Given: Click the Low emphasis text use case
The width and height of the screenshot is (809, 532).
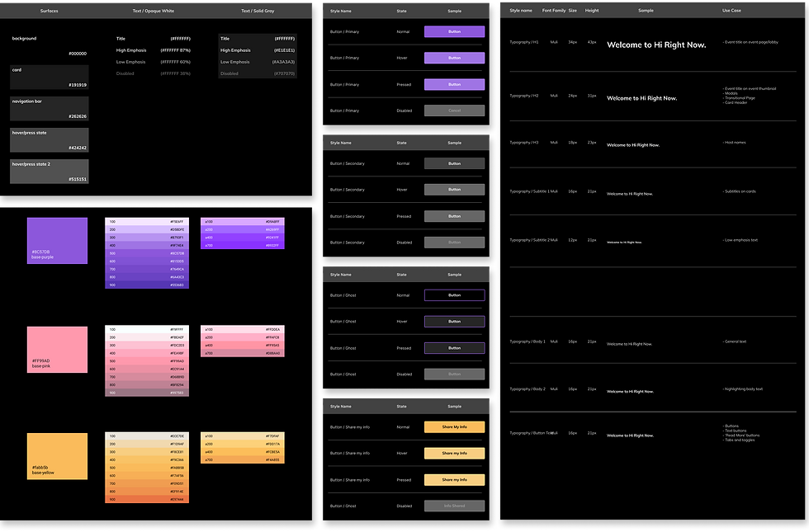Looking at the screenshot, I should tap(740, 240).
